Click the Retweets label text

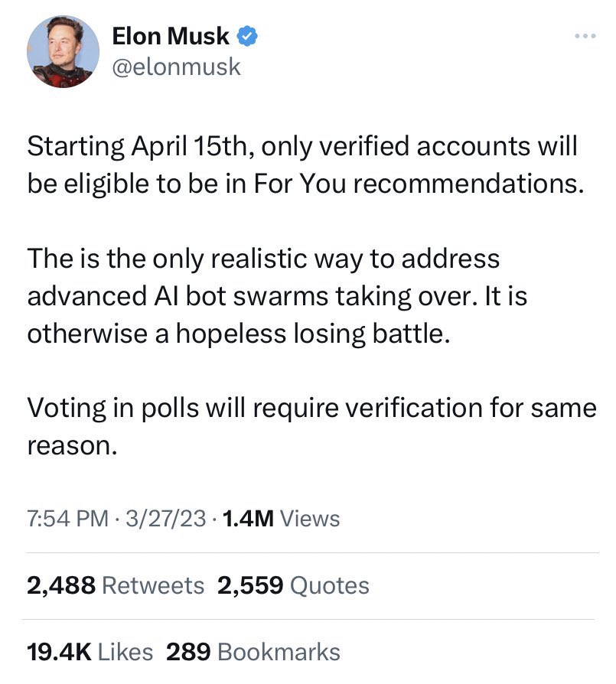(153, 585)
